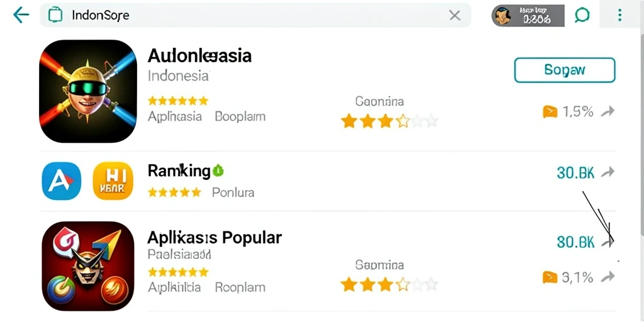
Task: Tap the orange flag icon beside 1,5%
Action: coord(550,112)
